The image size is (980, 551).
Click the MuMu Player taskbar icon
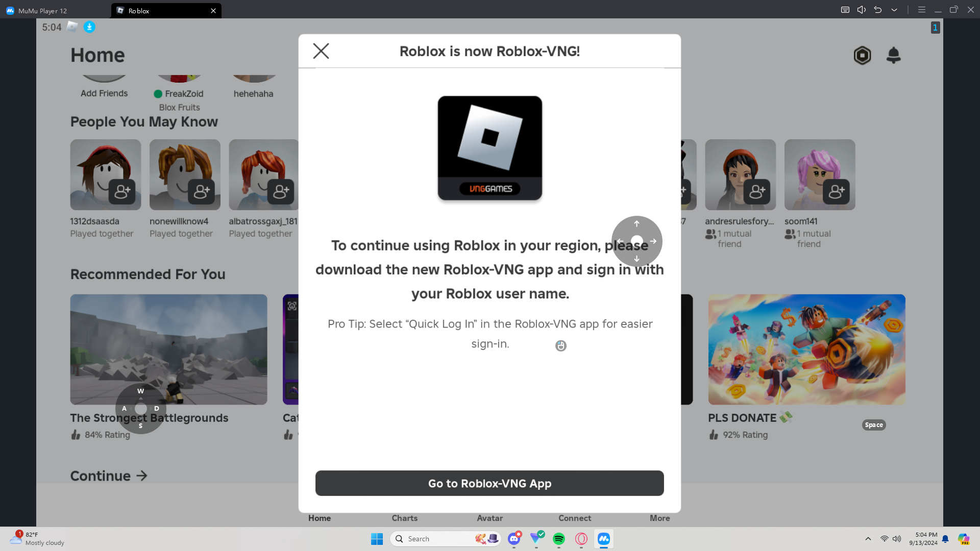pos(604,539)
